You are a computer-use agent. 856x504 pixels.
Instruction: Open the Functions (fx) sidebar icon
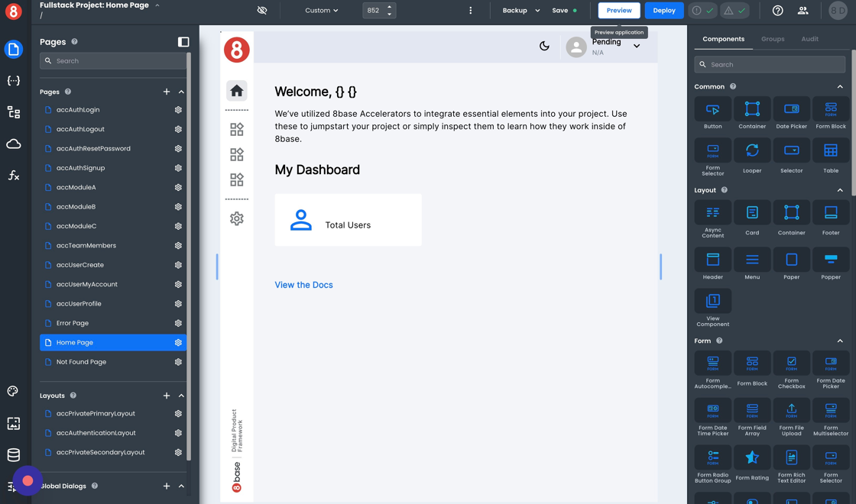tap(14, 176)
